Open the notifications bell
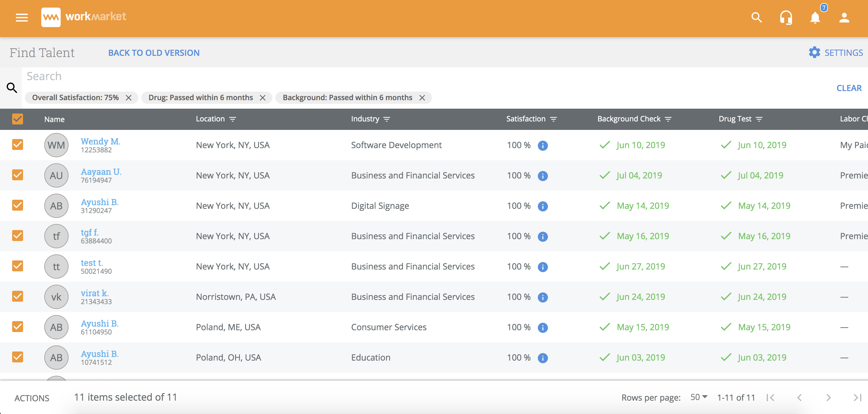 pos(815,17)
